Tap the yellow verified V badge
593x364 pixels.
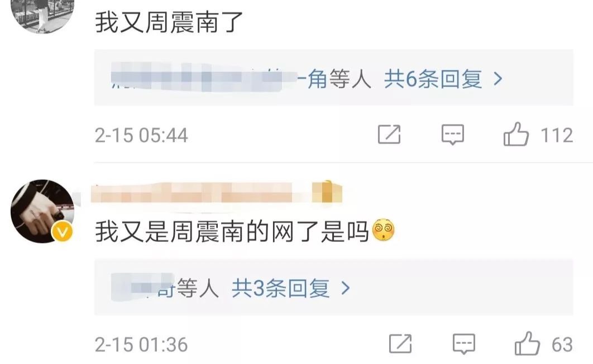[63, 231]
